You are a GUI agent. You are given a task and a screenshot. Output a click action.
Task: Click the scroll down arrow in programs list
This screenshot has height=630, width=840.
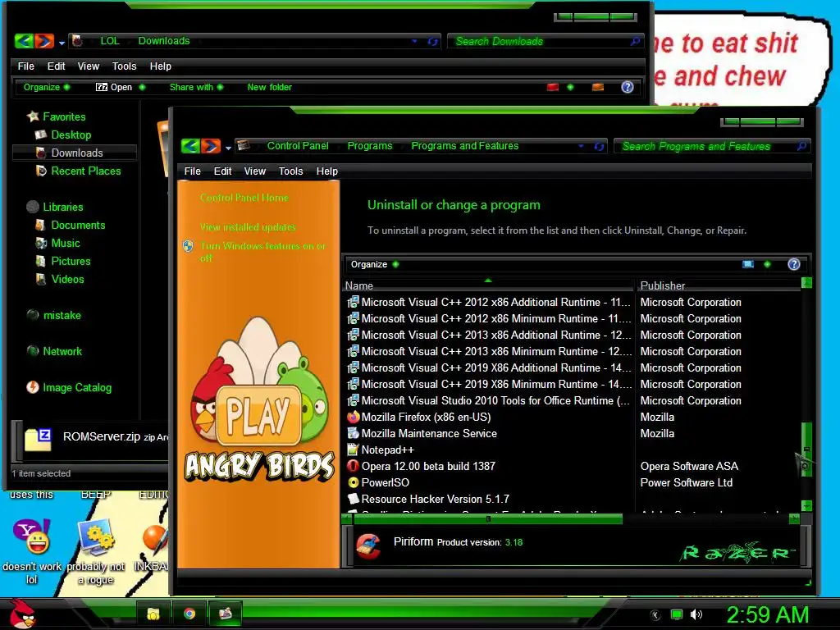(x=806, y=505)
